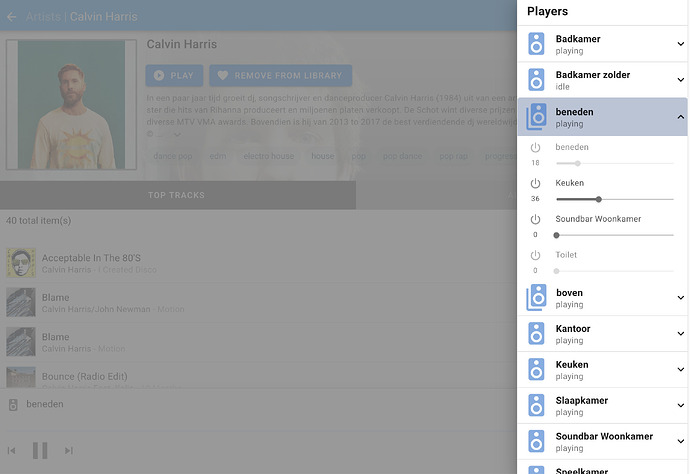The height and width of the screenshot is (474, 690).
Task: Adjust the beneden volume slider
Action: 615,163
